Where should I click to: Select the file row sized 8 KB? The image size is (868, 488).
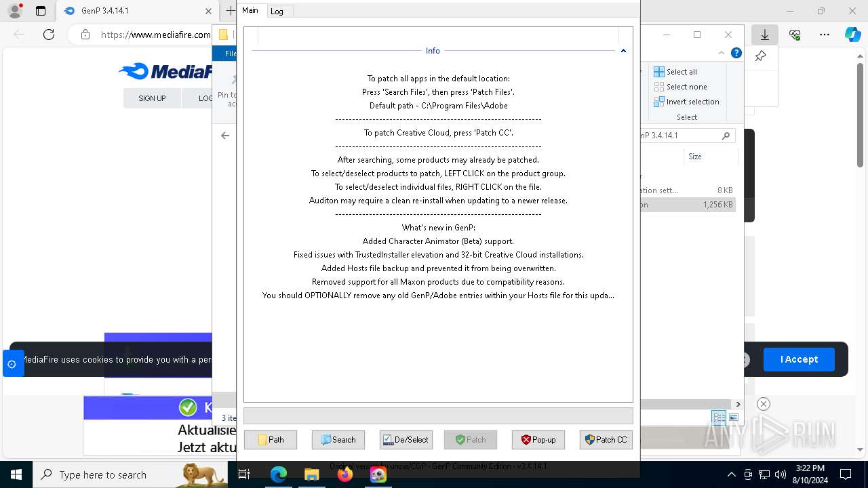[688, 190]
